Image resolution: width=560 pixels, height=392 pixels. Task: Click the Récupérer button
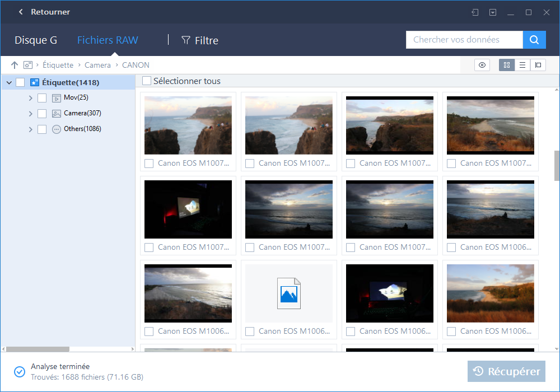coord(506,371)
